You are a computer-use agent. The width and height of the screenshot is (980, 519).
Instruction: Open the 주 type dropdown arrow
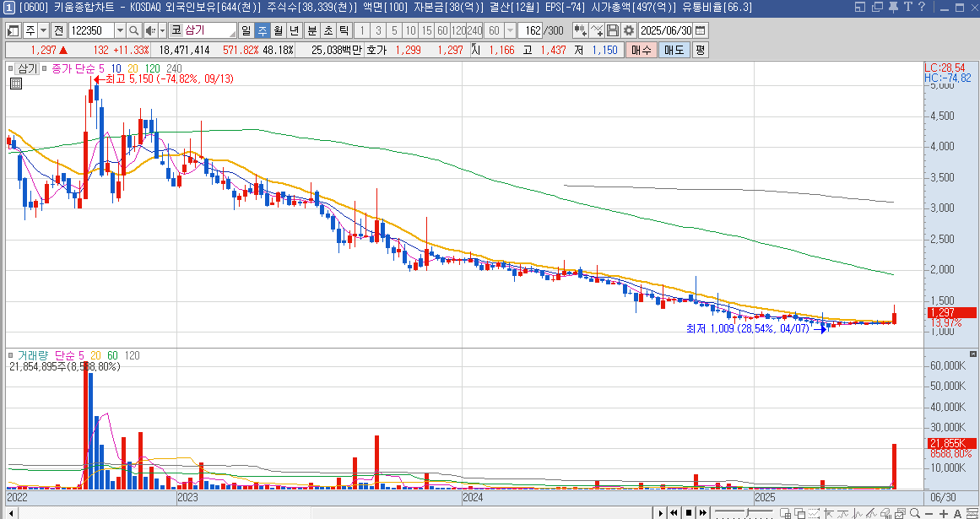pos(43,30)
